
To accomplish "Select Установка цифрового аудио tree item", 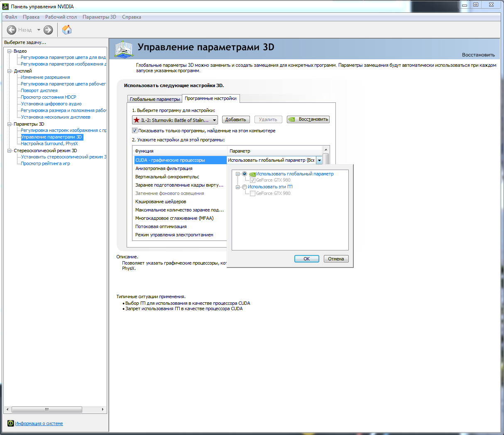I will [x=51, y=104].
